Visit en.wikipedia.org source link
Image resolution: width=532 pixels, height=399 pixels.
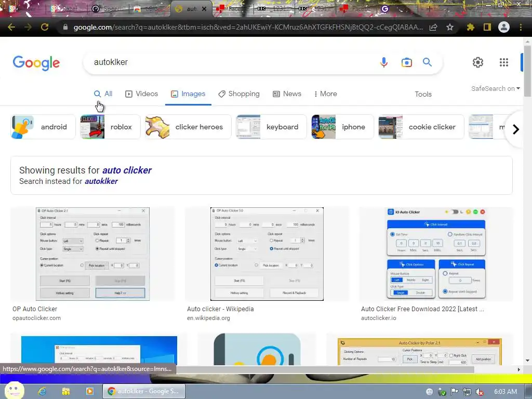208,318
